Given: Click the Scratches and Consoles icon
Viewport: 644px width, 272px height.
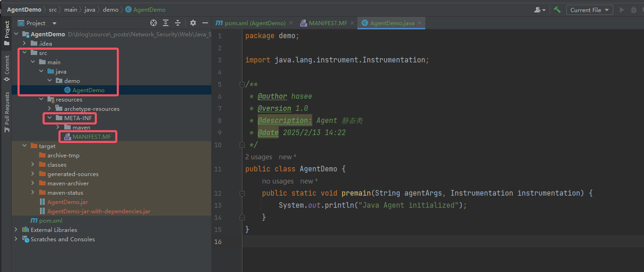Looking at the screenshot, I should (26, 239).
